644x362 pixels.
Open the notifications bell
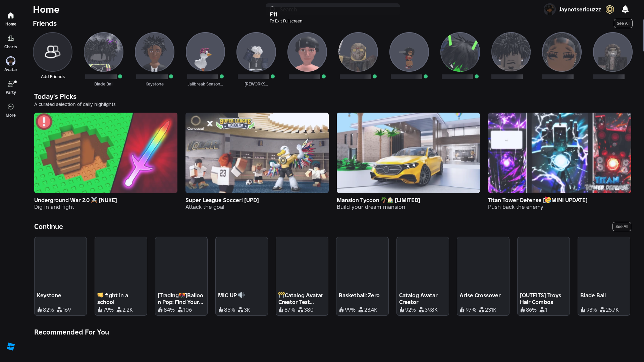click(625, 9)
